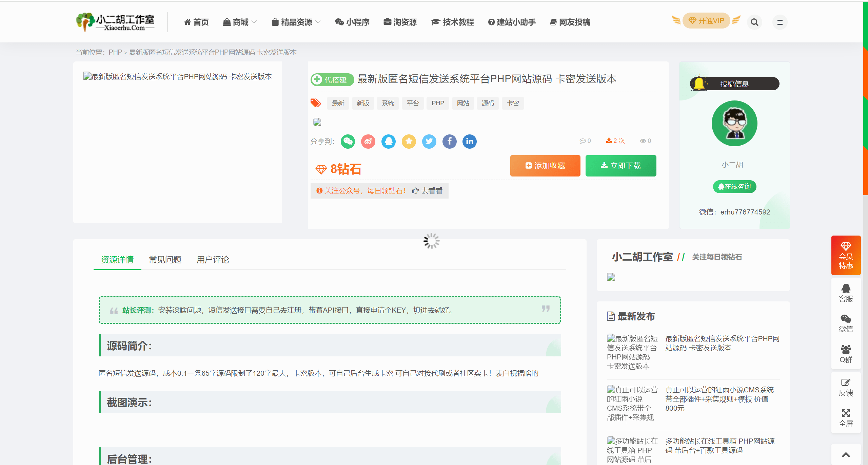Select the 最新 tag
The image size is (868, 465).
338,103
